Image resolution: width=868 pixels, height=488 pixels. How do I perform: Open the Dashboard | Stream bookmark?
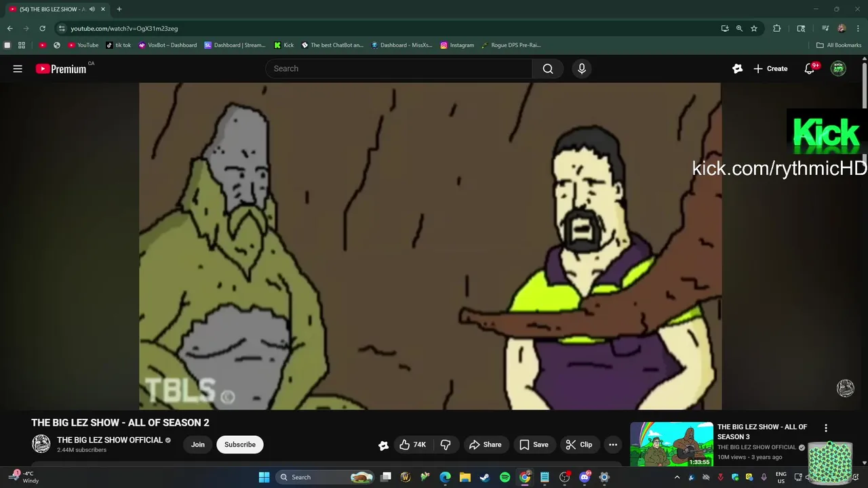point(235,45)
